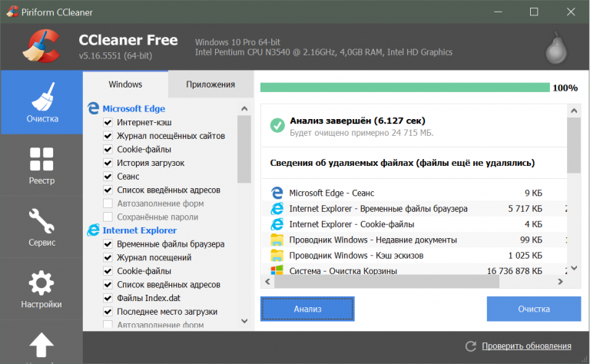This screenshot has height=364, width=590.
Task: Select Microsoft Edge - Сеанс result row
Action: point(414,193)
